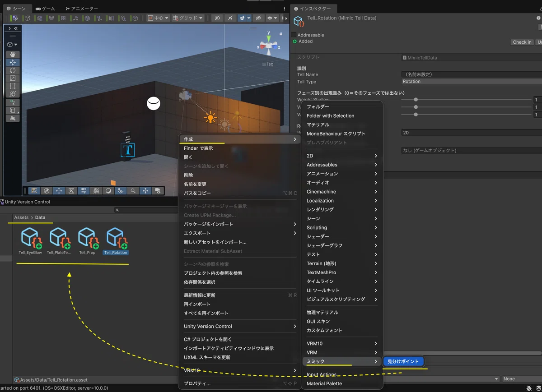Viewport: 542px width, 392px height.
Task: Click the compass icon in scene bottom toolbar
Action: (47, 191)
